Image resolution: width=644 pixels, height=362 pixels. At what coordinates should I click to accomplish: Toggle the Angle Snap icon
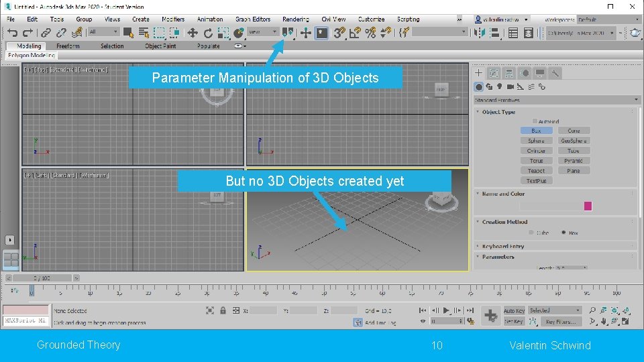pos(355,33)
